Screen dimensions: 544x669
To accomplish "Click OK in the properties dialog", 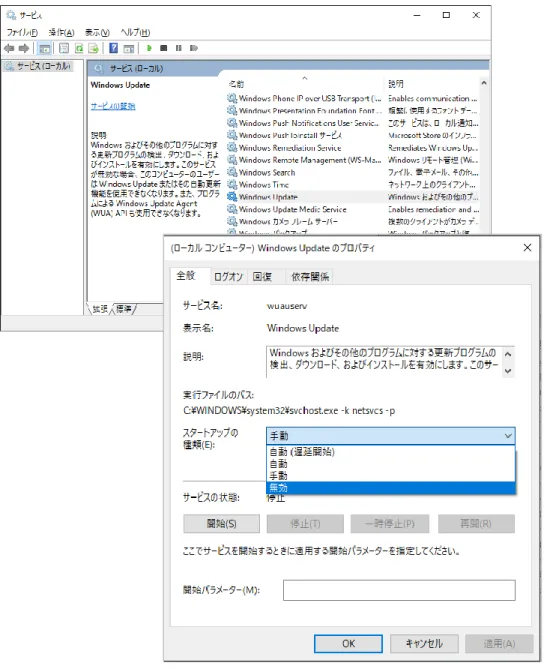I will tap(348, 643).
